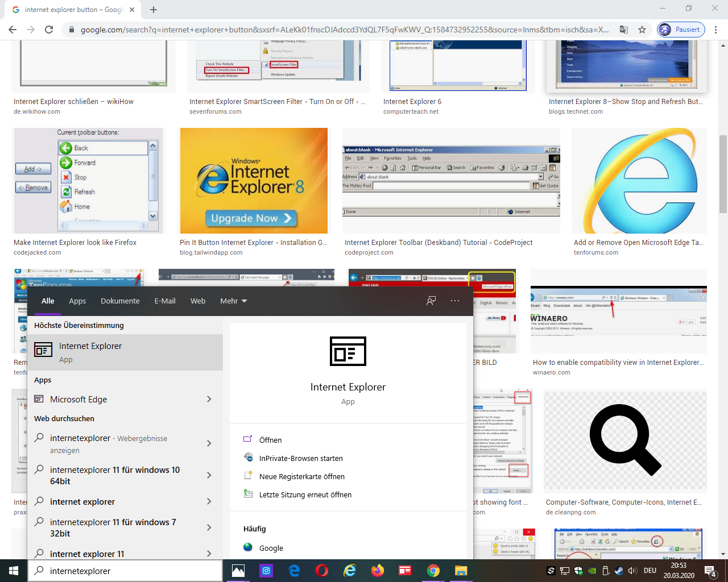Open NVIDIA settings tray icon

[592, 571]
